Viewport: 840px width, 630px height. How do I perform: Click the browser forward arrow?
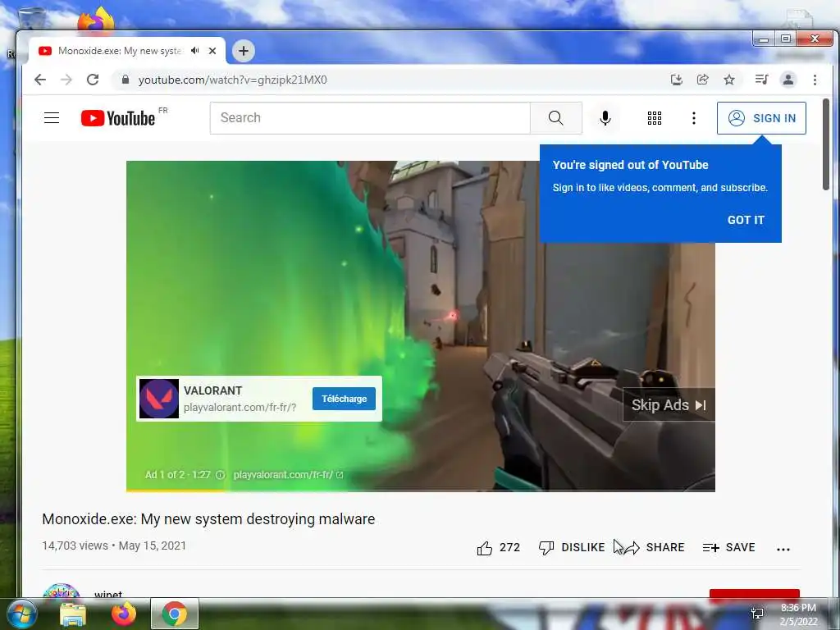coord(66,80)
